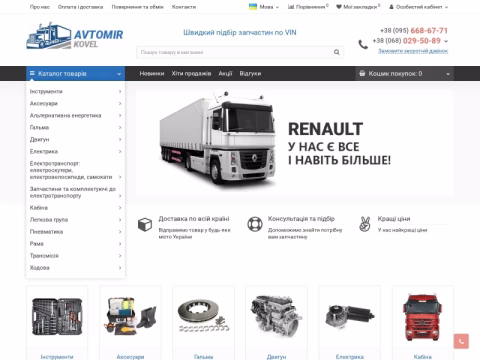Click the 029-50-89 phone number
Image resolution: width=480 pixels, height=360 pixels.
pyautogui.click(x=422, y=41)
